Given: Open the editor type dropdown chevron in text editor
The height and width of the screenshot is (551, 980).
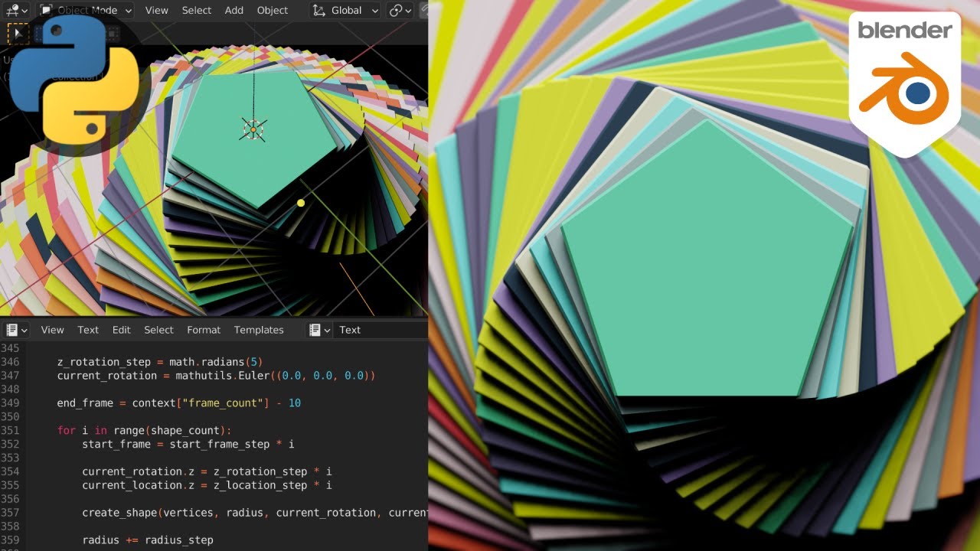Looking at the screenshot, I should pyautogui.click(x=23, y=329).
